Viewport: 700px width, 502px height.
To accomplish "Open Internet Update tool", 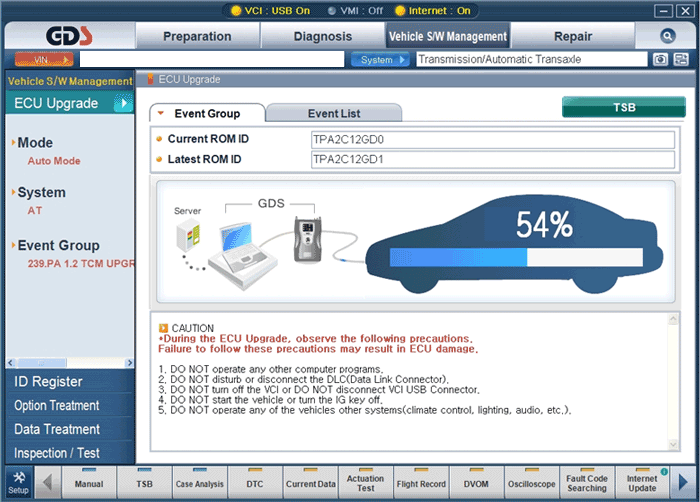I will (642, 482).
